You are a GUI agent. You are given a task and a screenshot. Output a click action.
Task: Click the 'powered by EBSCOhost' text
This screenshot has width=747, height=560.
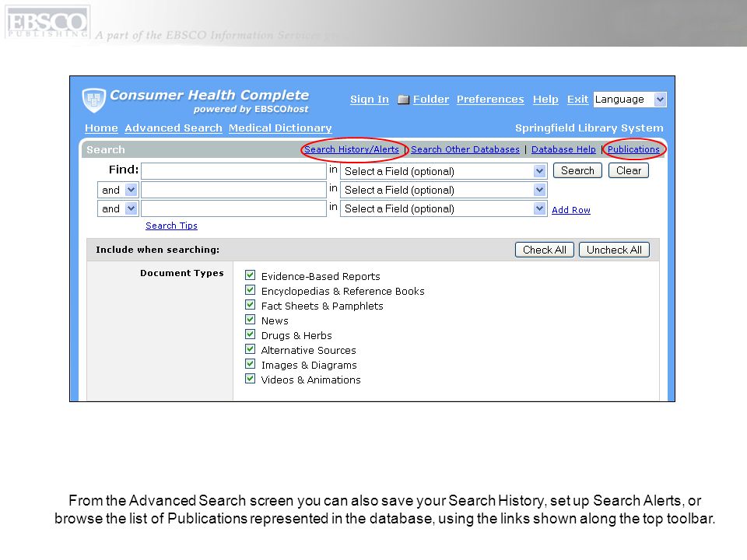[251, 109]
